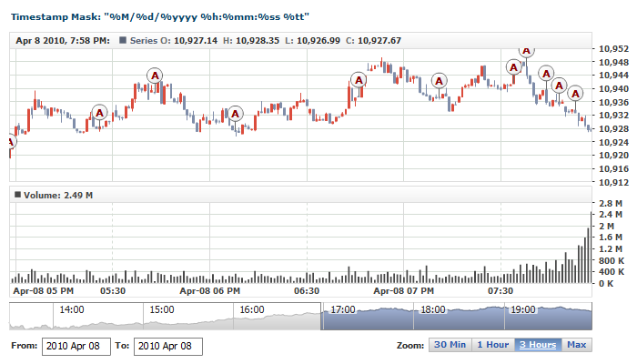
Task: Click the last A marker on the right
Action: pos(575,93)
